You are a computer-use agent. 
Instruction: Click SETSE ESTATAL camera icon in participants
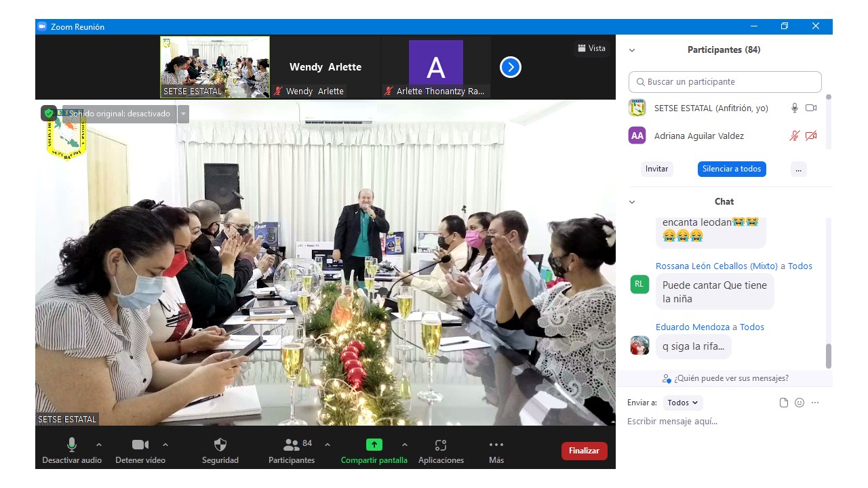811,108
